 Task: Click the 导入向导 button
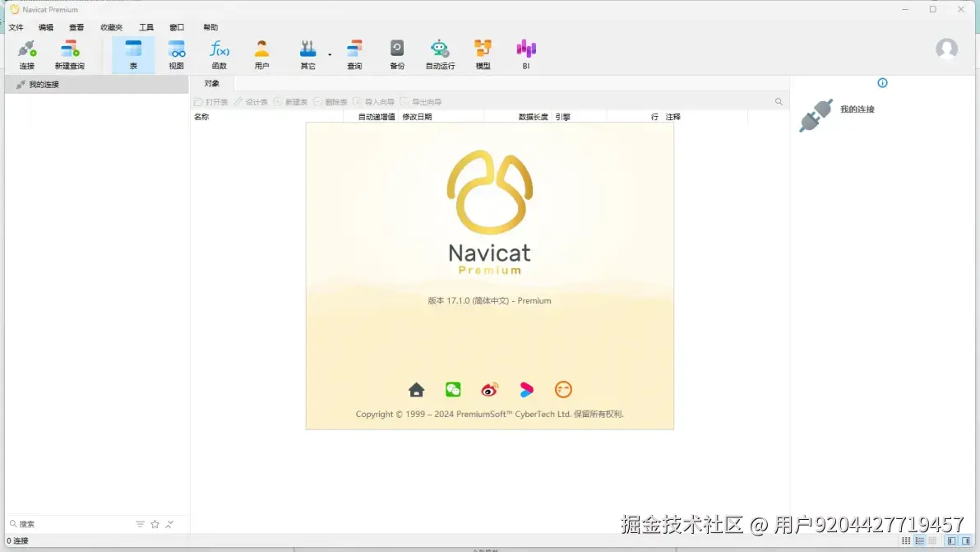pyautogui.click(x=374, y=102)
